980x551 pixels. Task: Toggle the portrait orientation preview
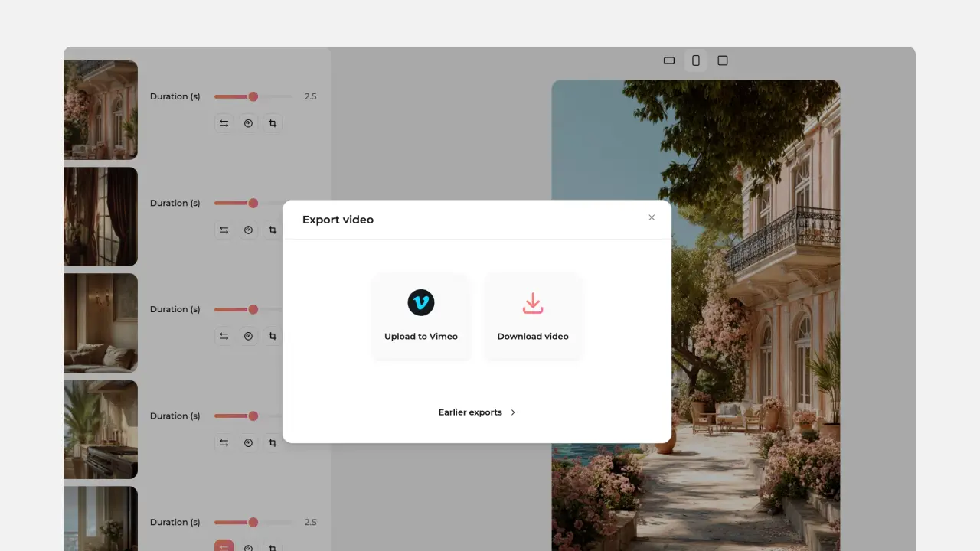(695, 60)
